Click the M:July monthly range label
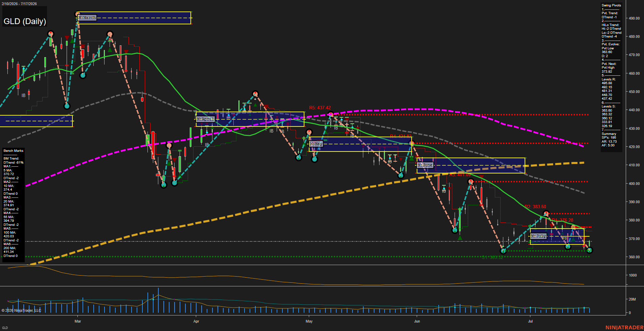 tap(538, 236)
